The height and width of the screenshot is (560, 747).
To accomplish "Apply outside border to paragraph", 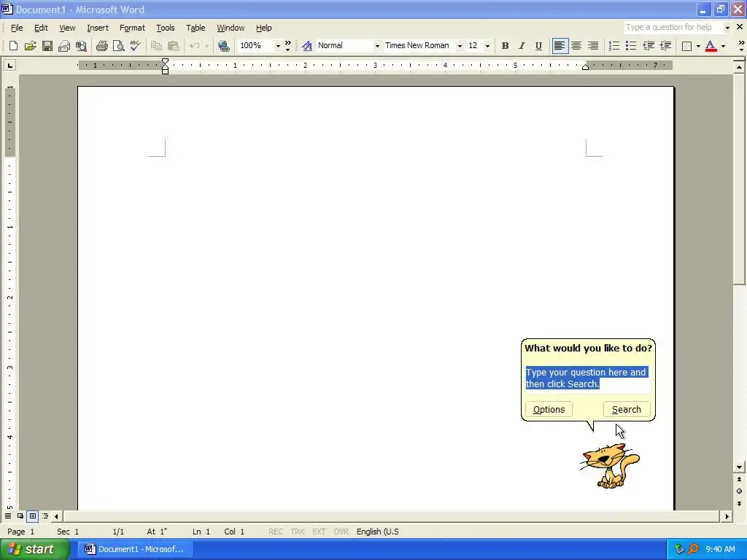I will click(x=686, y=46).
